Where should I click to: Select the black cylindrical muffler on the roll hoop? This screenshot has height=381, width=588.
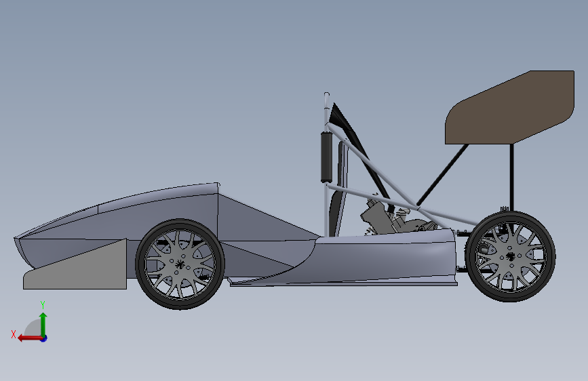click(x=326, y=157)
